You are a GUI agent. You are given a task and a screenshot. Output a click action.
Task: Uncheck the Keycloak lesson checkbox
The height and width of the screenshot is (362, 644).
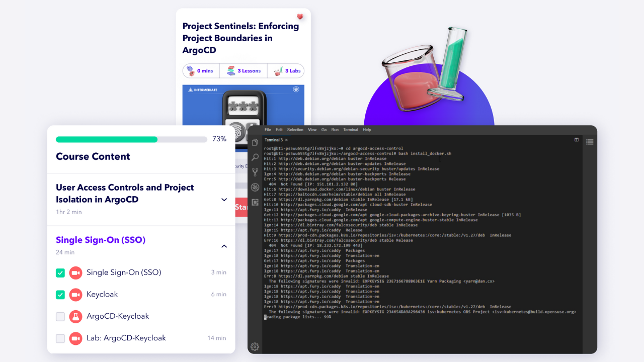pos(60,294)
